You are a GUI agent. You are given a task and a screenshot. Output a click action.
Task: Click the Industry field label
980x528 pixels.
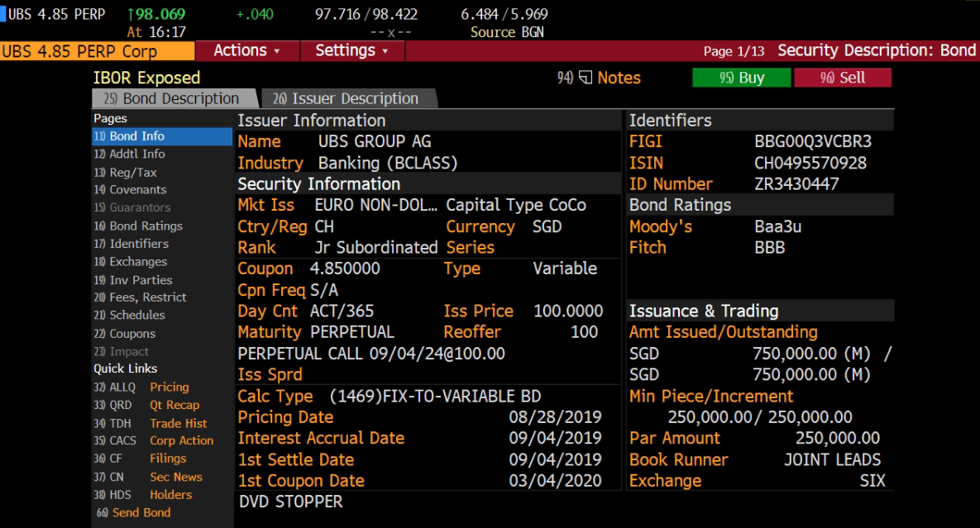pyautogui.click(x=270, y=163)
